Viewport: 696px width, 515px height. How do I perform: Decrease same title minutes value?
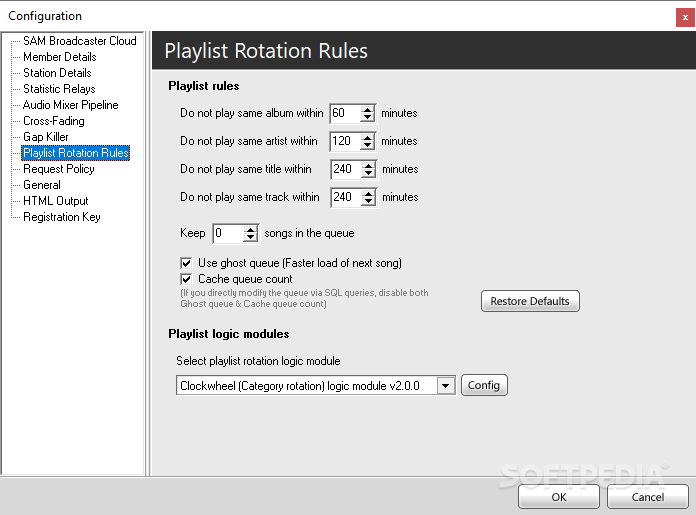coord(368,174)
